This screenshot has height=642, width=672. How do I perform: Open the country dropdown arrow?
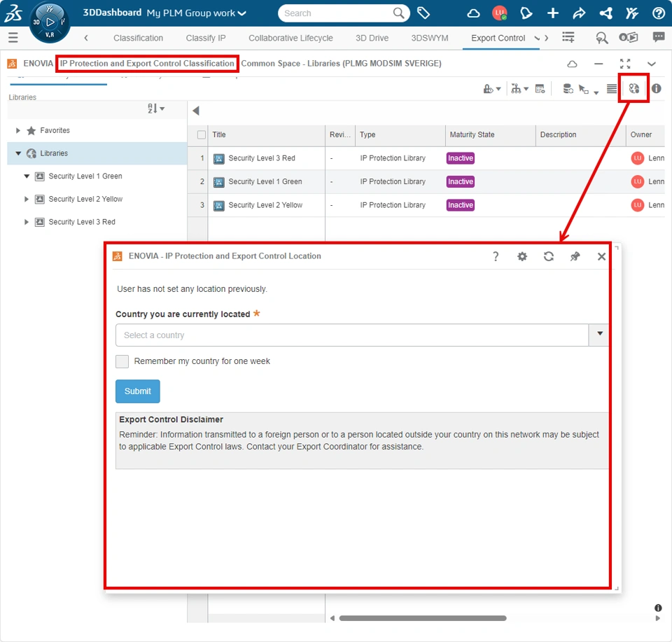(x=600, y=334)
